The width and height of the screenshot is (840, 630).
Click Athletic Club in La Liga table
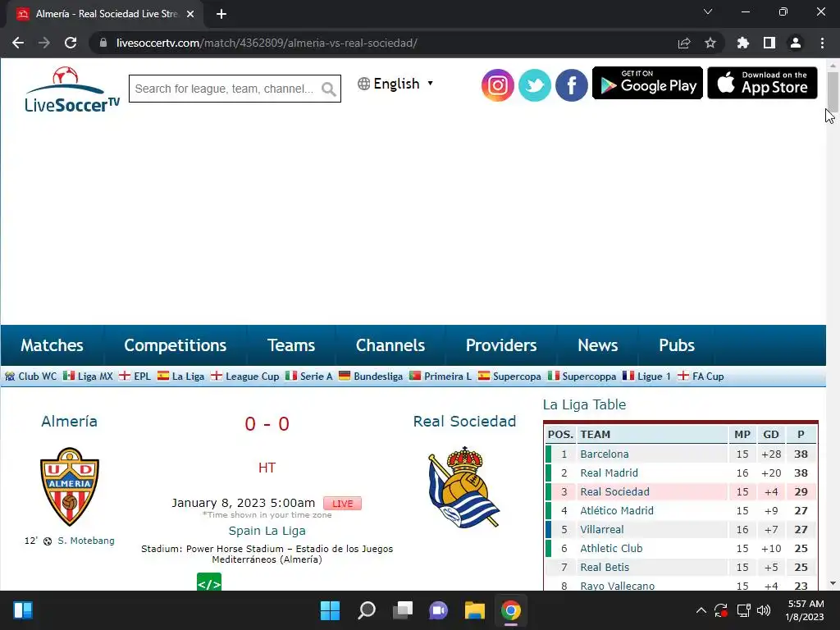[611, 548]
